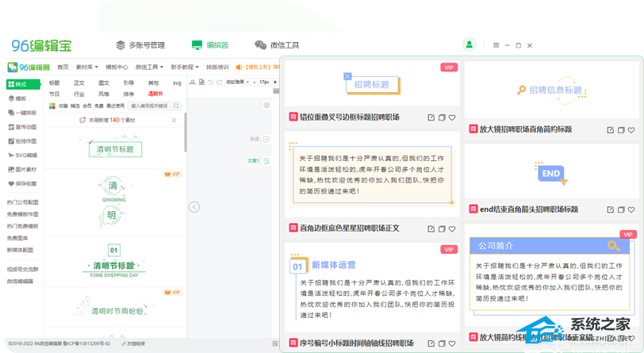Screen dimensions: 644x353
Task: Select the 正文 style category
Action: pyautogui.click(x=79, y=83)
